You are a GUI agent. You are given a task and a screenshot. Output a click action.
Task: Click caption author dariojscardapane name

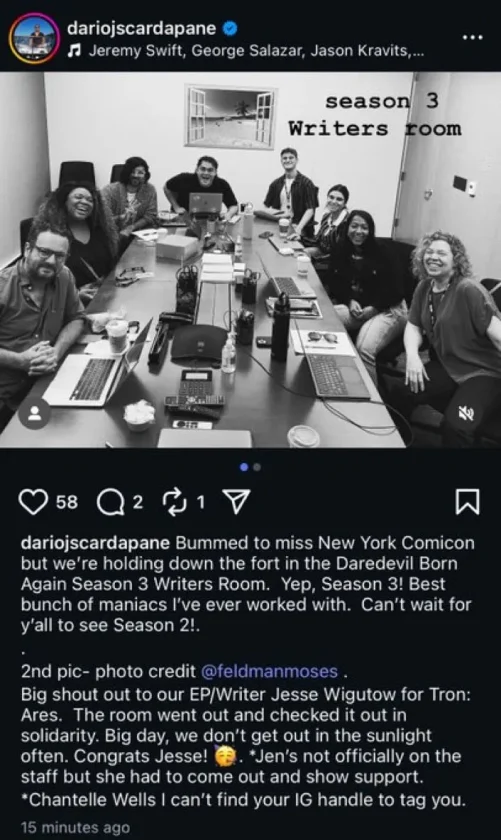pyautogui.click(x=95, y=543)
